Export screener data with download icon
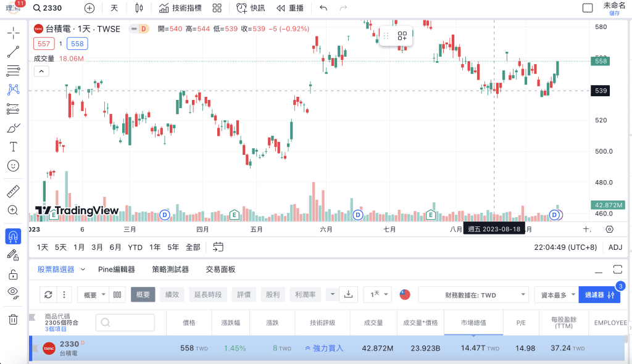Screen dimensions: 632x364 coord(348,295)
